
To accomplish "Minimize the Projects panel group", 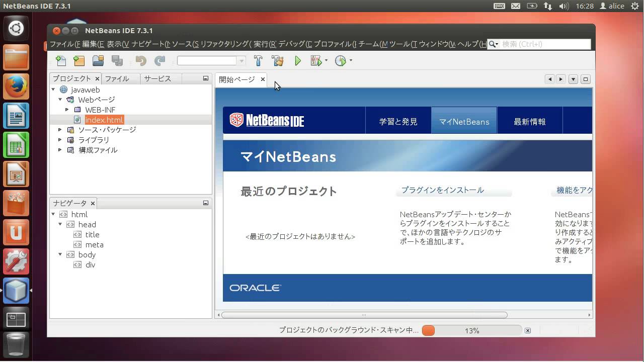I will pos(205,78).
